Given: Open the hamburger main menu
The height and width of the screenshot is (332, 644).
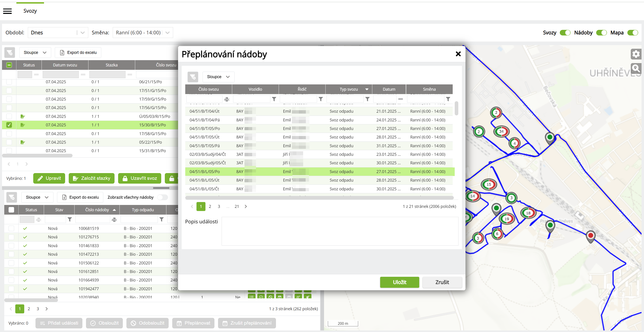Looking at the screenshot, I should point(7,11).
